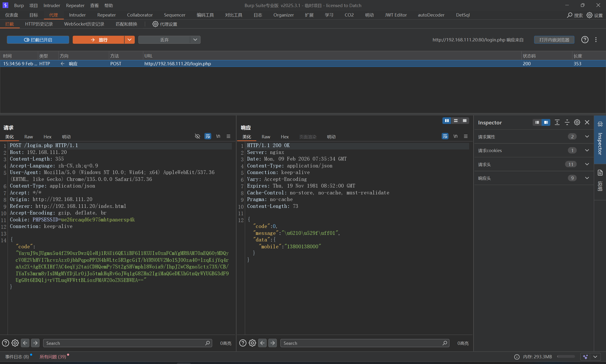The width and height of the screenshot is (606, 364).
Task: Open Inspector settings gear
Action: tap(577, 122)
